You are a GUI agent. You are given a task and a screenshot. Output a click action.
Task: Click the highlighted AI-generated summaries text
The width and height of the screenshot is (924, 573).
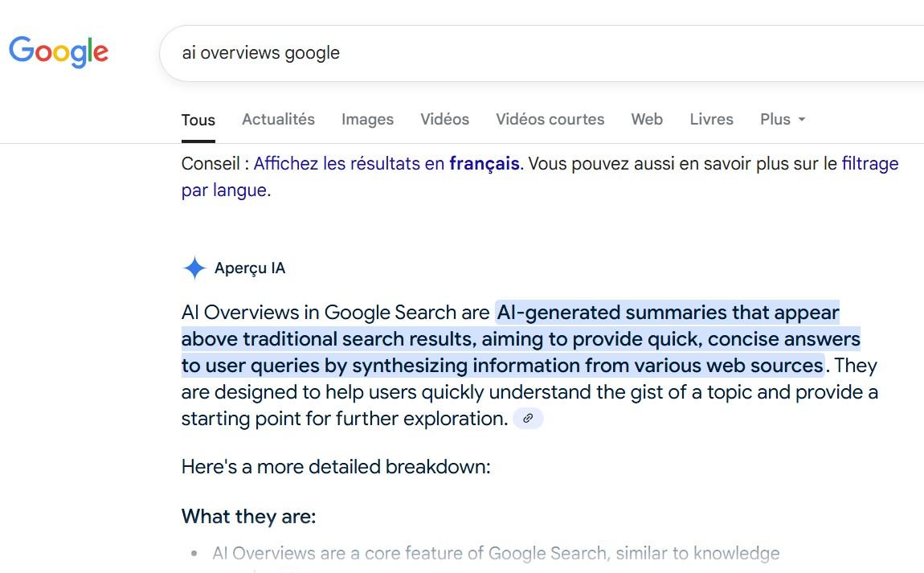(x=521, y=339)
